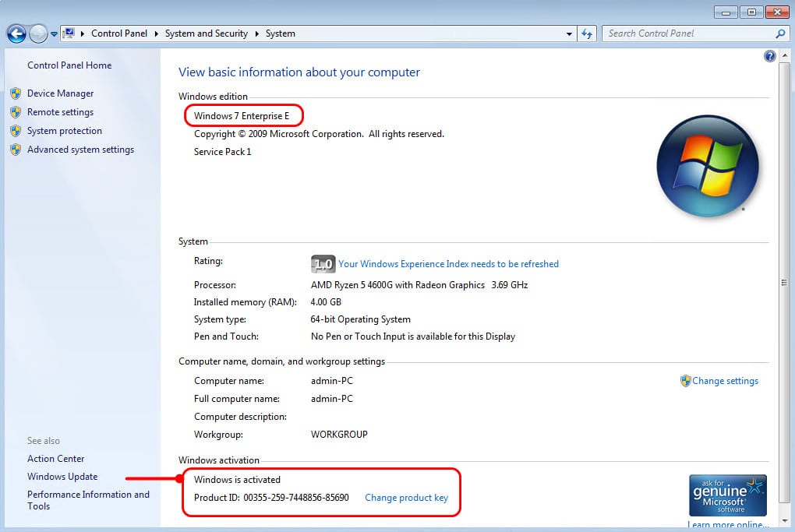Image resolution: width=795 pixels, height=532 pixels.
Task: Click Change settings for computer name
Action: click(x=725, y=381)
